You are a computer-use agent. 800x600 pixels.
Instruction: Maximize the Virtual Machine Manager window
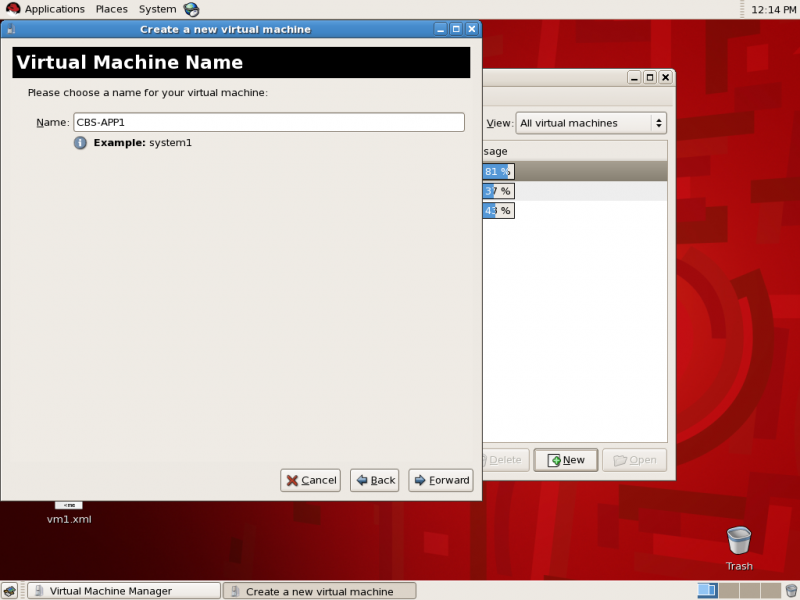tap(649, 77)
